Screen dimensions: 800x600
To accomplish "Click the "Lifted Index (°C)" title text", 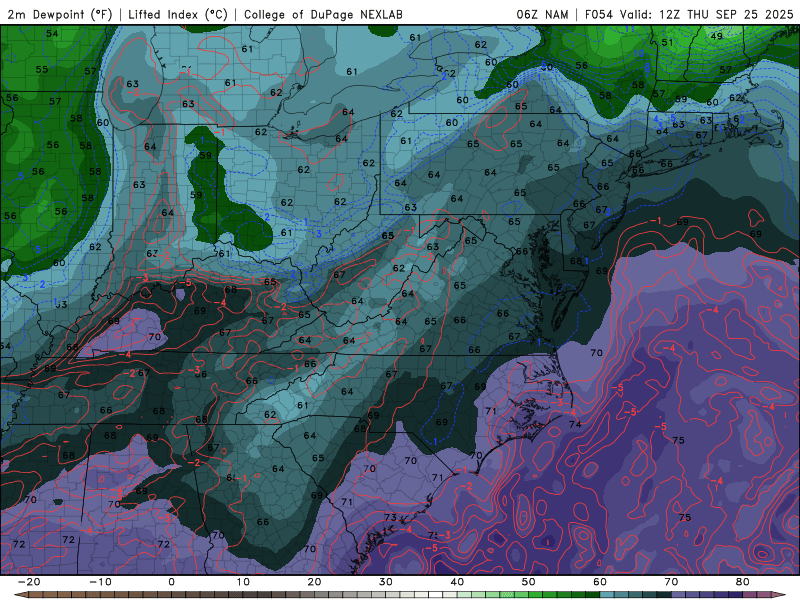I will click(178, 14).
